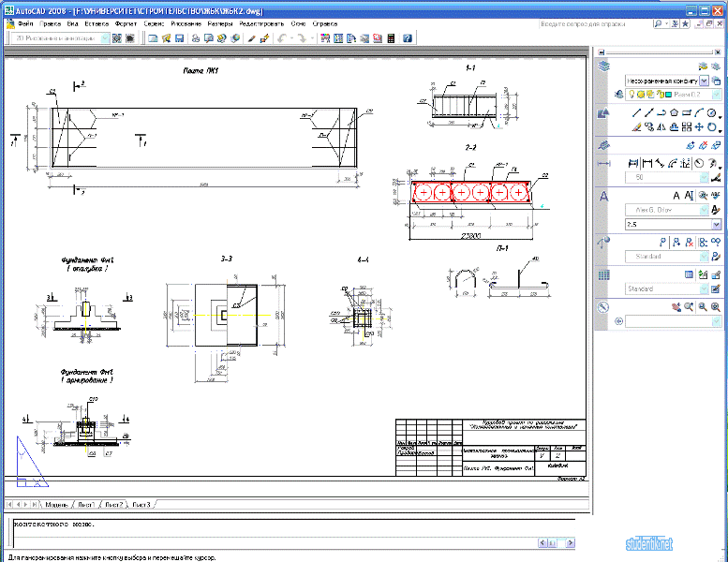Insert a table from dashboard
This screenshot has width=728, height=562.
(689, 274)
